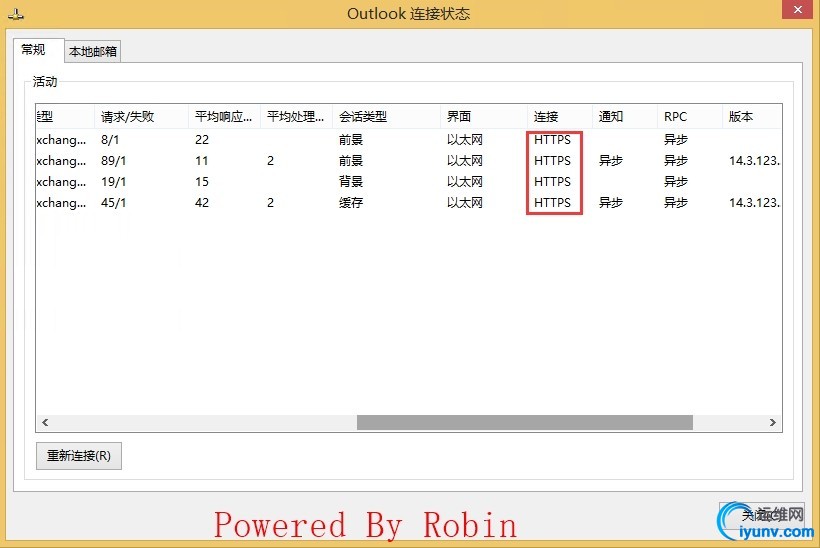The height and width of the screenshot is (548, 820).
Task: Select the row with requests 8/1
Action: pyautogui.click(x=409, y=140)
